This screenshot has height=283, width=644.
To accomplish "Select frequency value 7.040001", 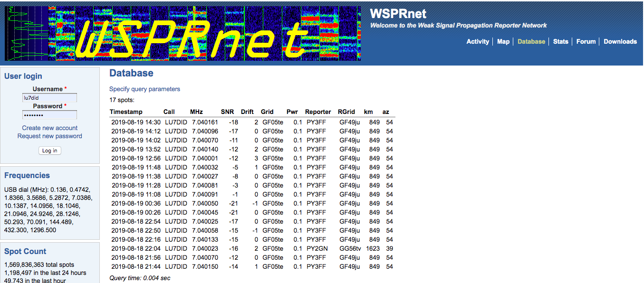I will click(205, 158).
